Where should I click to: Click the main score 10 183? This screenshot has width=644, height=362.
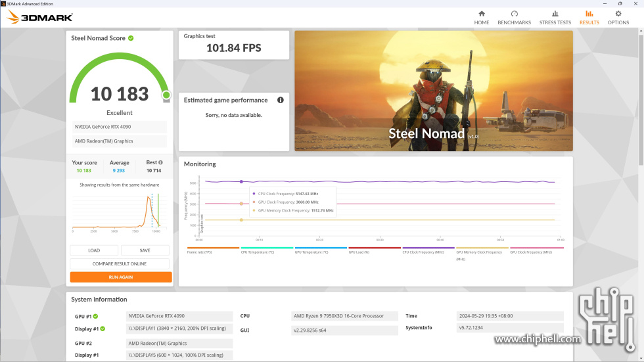click(x=120, y=94)
